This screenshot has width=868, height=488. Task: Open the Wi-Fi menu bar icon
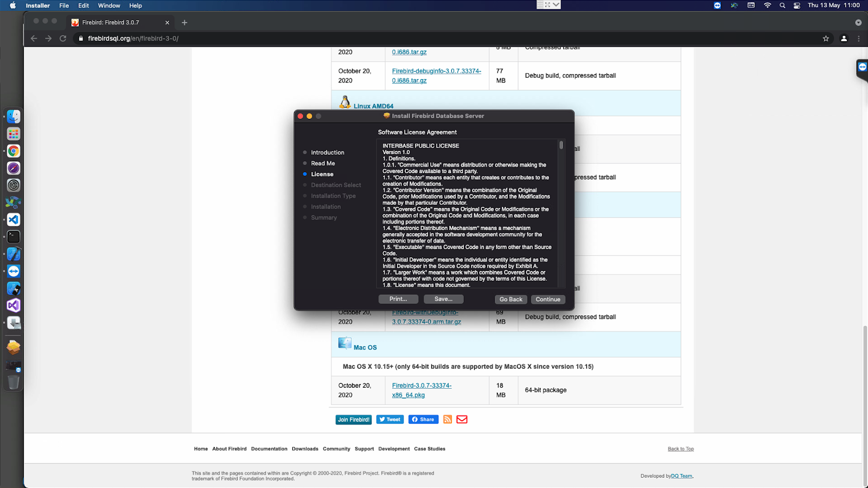click(x=767, y=5)
